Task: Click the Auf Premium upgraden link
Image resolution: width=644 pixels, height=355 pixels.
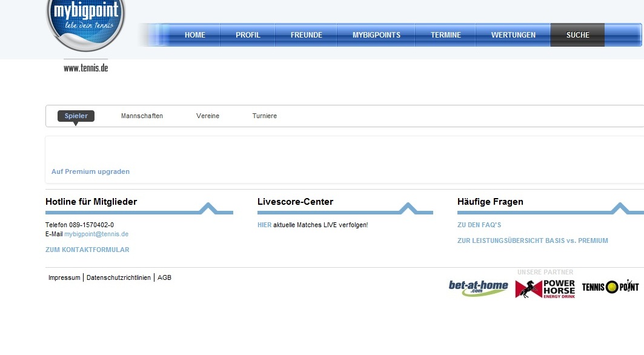Action: pyautogui.click(x=90, y=171)
